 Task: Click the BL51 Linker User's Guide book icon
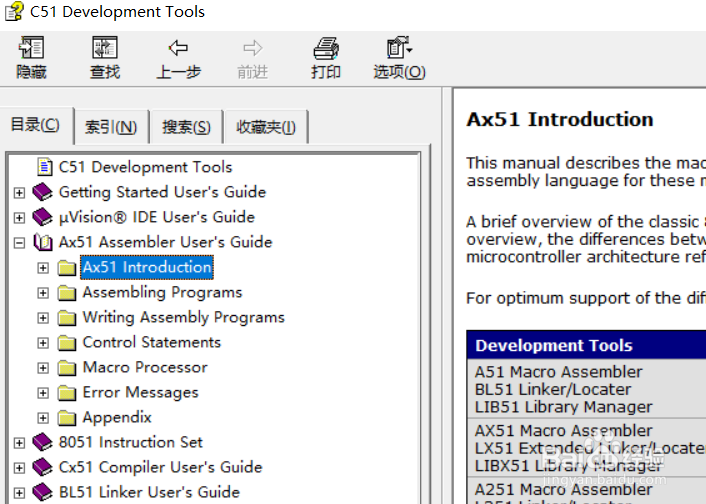tap(42, 492)
